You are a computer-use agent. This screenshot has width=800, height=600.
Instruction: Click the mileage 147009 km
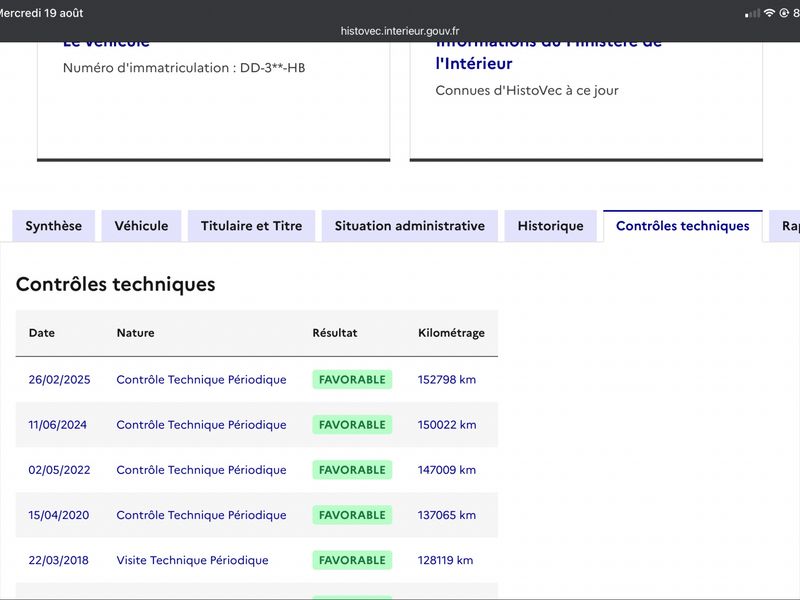[x=447, y=470]
